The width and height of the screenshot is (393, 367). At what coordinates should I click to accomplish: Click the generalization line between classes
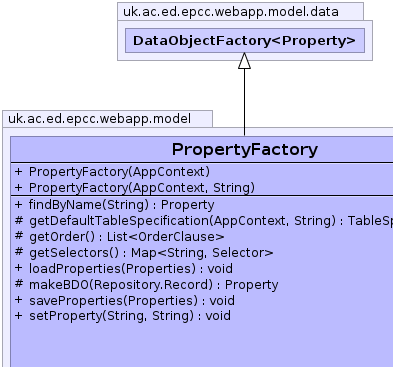coord(244,102)
